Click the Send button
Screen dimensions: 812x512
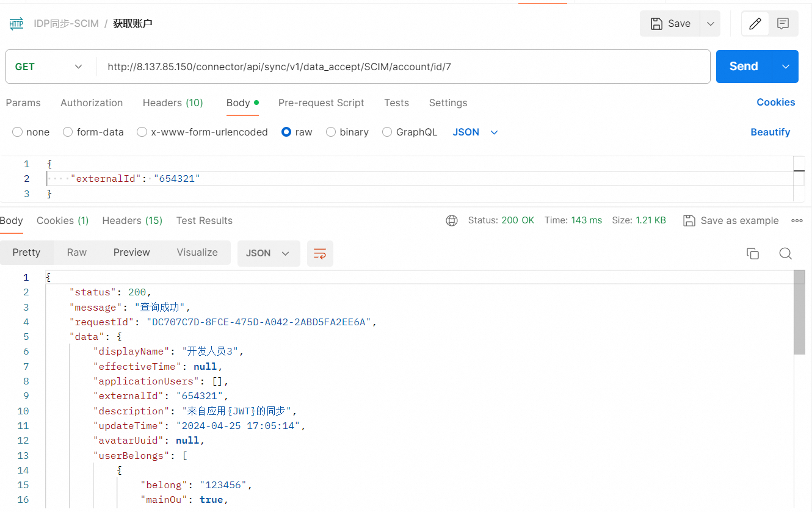click(x=744, y=67)
